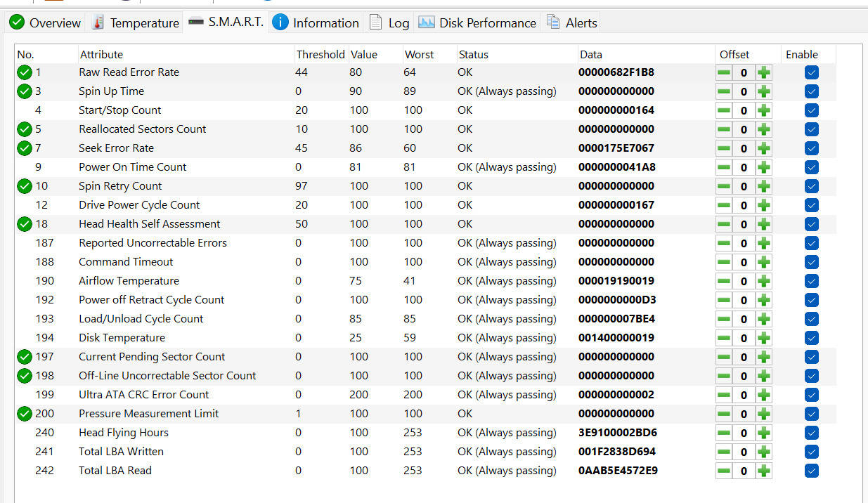This screenshot has height=503, width=868.
Task: Click green status icon for Pressure Measurement Limit
Action: (x=25, y=414)
